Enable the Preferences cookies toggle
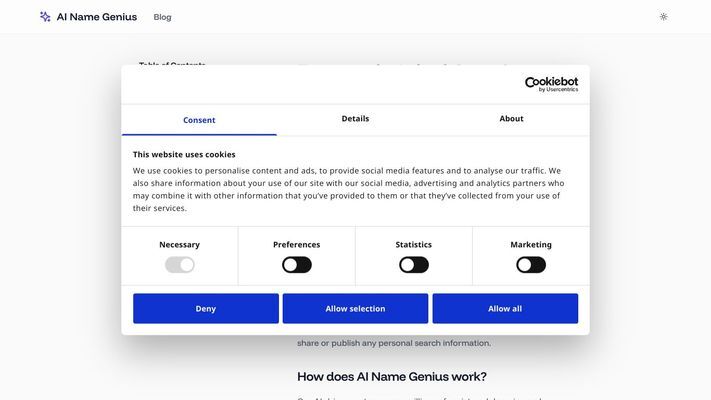The height and width of the screenshot is (400, 711). tap(297, 265)
